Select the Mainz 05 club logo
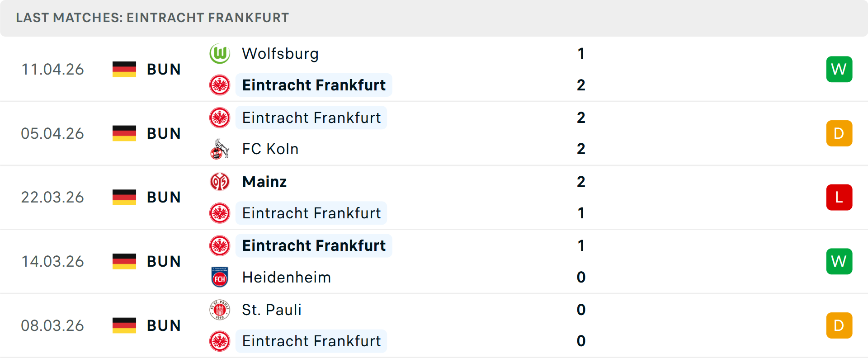 [x=220, y=182]
